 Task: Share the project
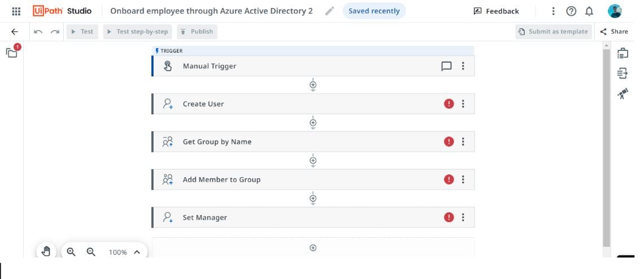614,32
